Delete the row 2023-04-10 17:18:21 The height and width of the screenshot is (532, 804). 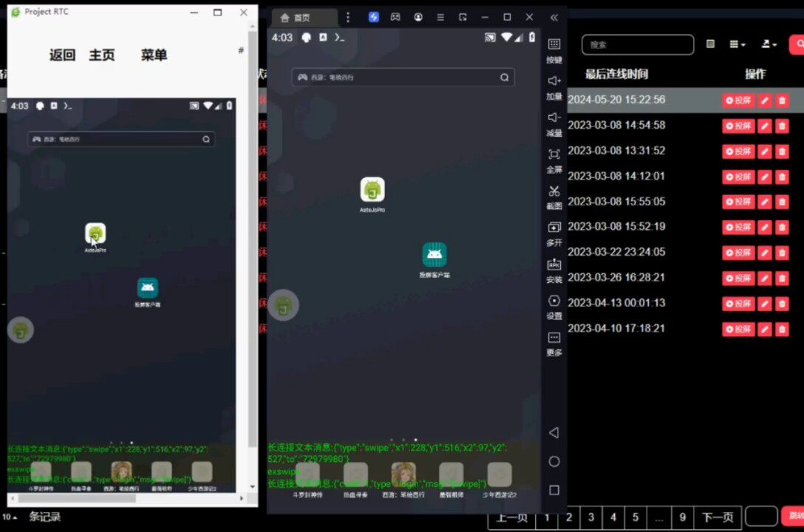tap(782, 329)
